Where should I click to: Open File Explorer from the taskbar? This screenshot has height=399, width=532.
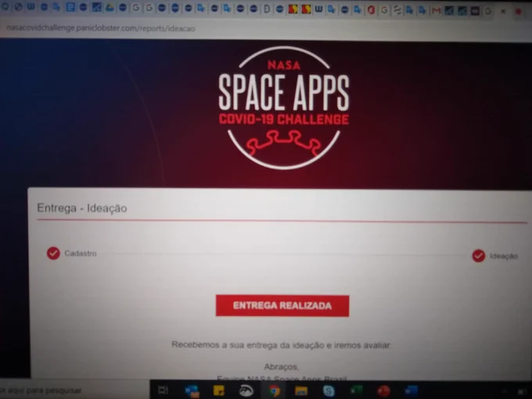301,391
